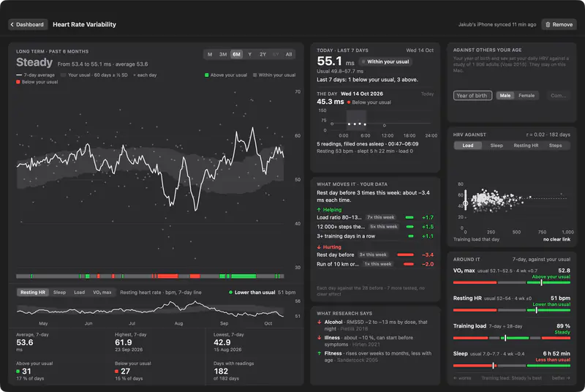This screenshot has width=585, height=392.
Task: Open the Year of birth field
Action: (472, 96)
